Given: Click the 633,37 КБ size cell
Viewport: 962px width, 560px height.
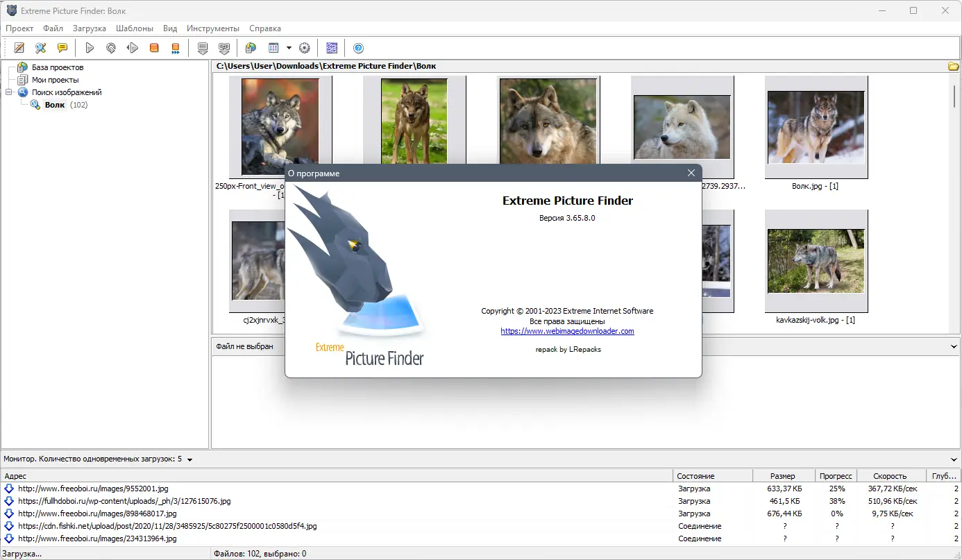Looking at the screenshot, I should pyautogui.click(x=784, y=489).
